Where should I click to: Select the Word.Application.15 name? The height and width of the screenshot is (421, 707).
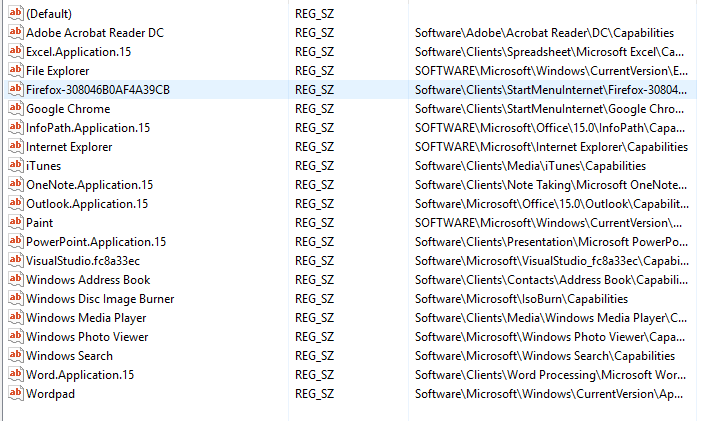(x=80, y=375)
